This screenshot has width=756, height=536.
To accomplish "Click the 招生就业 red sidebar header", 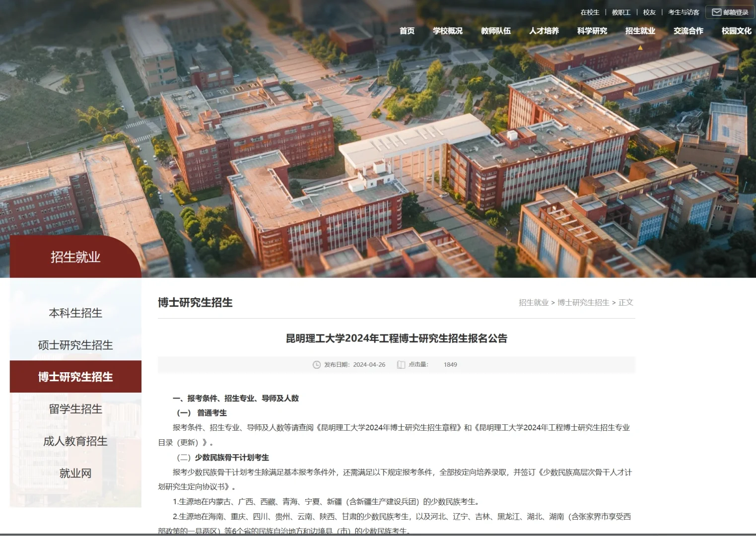I will click(75, 257).
